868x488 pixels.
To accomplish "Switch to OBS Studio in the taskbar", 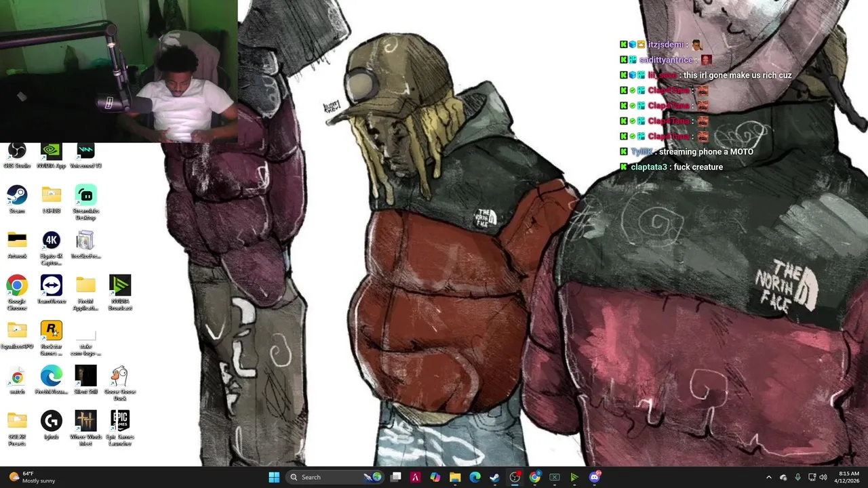I will [x=515, y=477].
